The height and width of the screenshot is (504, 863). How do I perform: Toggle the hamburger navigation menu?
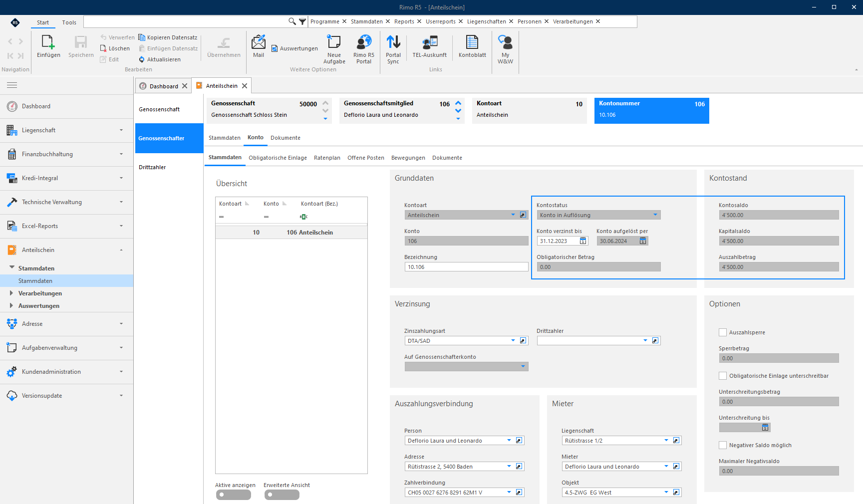pyautogui.click(x=12, y=85)
